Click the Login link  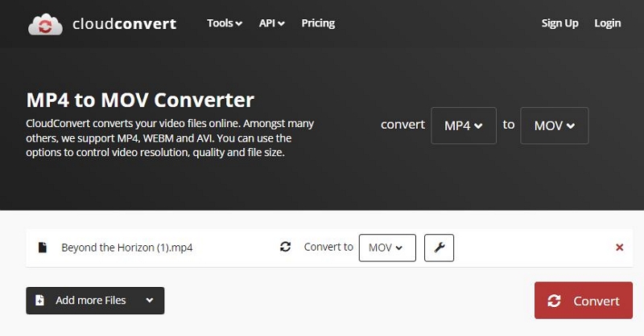pyautogui.click(x=608, y=23)
